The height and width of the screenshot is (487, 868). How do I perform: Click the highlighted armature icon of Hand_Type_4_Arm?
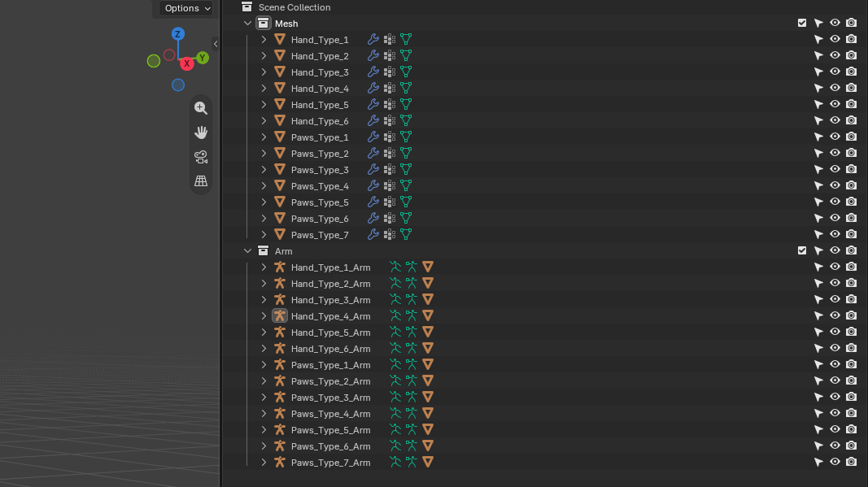[x=280, y=316]
